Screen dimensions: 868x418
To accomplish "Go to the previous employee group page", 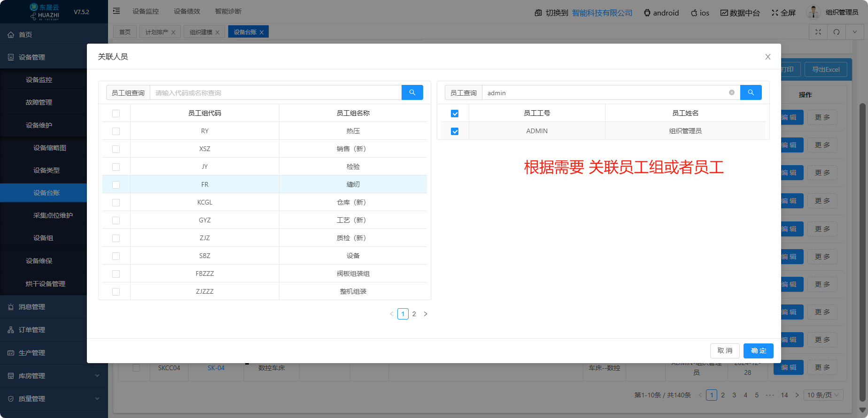I will (392, 314).
